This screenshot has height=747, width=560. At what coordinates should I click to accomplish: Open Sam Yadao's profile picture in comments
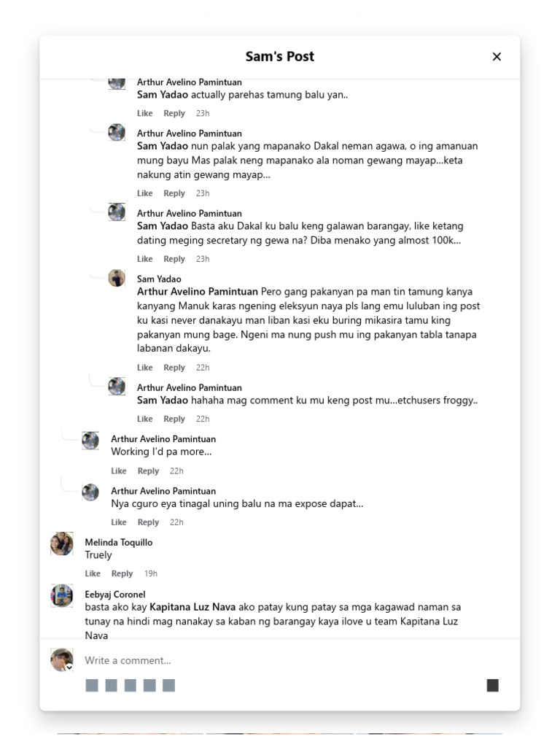coord(117,278)
